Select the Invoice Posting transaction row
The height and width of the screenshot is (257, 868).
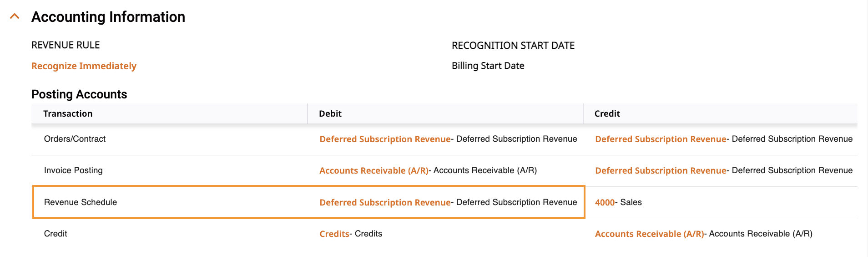coord(444,170)
